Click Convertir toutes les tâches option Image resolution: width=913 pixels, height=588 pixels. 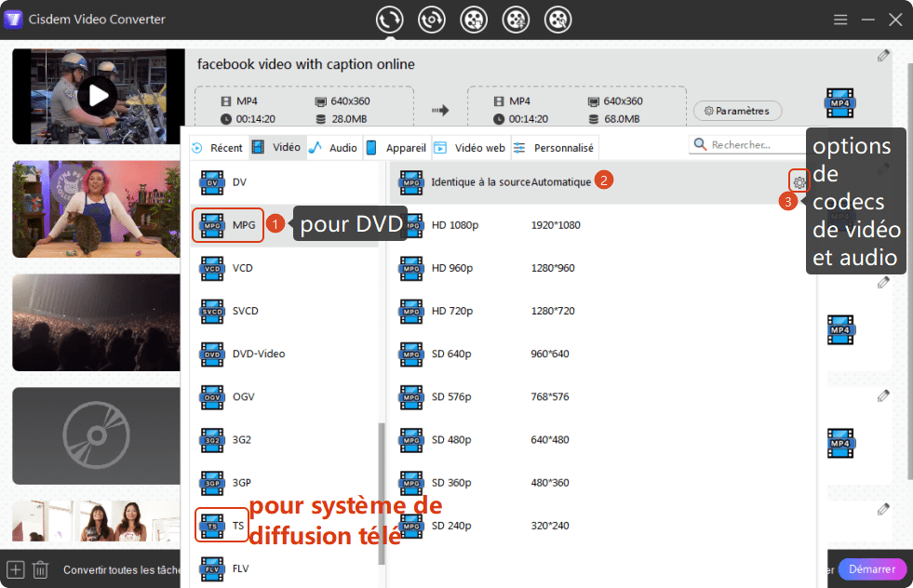[122, 570]
